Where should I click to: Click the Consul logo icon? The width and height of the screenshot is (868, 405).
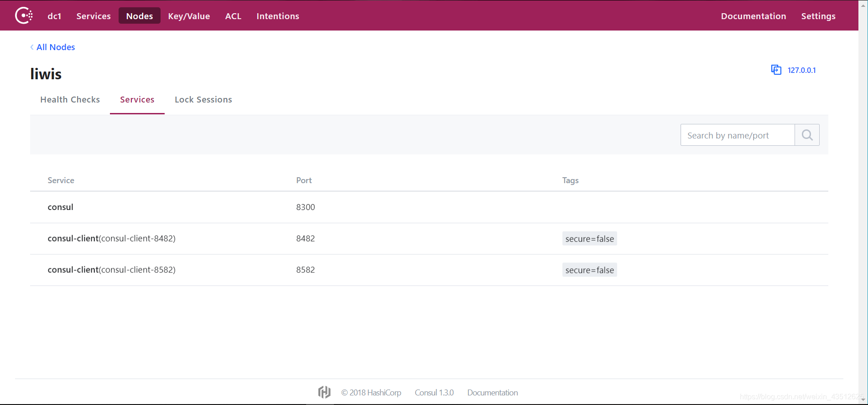tap(24, 15)
